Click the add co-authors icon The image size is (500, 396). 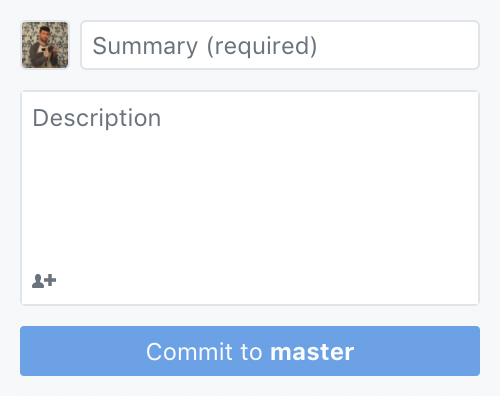(44, 281)
